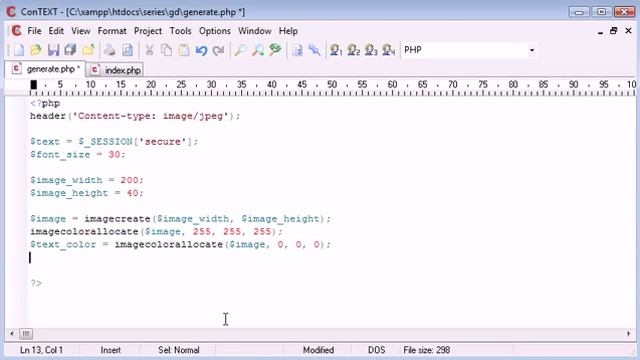This screenshot has width=640, height=360.
Task: Click the Modified status bar entry
Action: pos(318,350)
